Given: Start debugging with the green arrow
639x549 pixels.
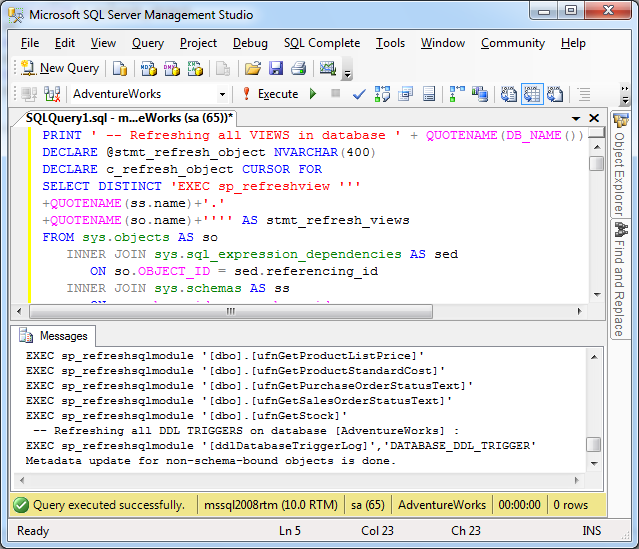Looking at the screenshot, I should pyautogui.click(x=313, y=94).
